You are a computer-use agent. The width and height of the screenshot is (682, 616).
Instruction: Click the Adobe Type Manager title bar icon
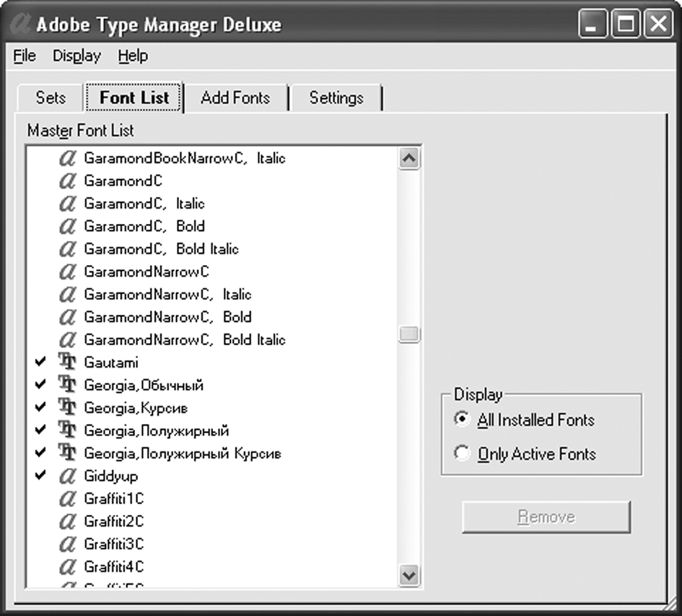20,24
